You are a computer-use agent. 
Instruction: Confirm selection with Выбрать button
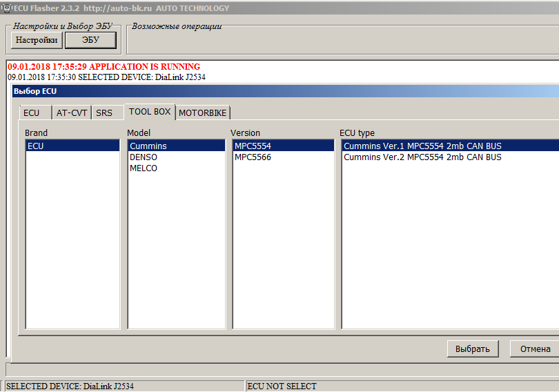click(x=473, y=349)
